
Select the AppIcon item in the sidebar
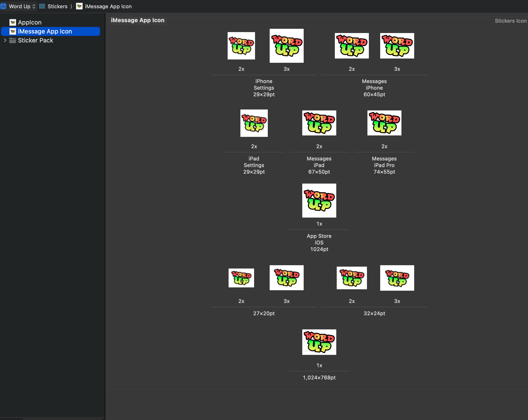pos(29,22)
